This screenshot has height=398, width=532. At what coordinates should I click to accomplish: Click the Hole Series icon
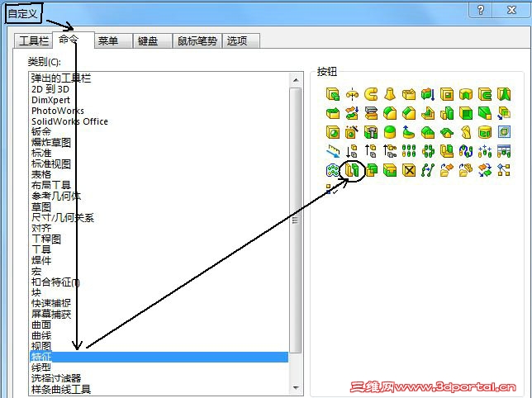tap(371, 132)
